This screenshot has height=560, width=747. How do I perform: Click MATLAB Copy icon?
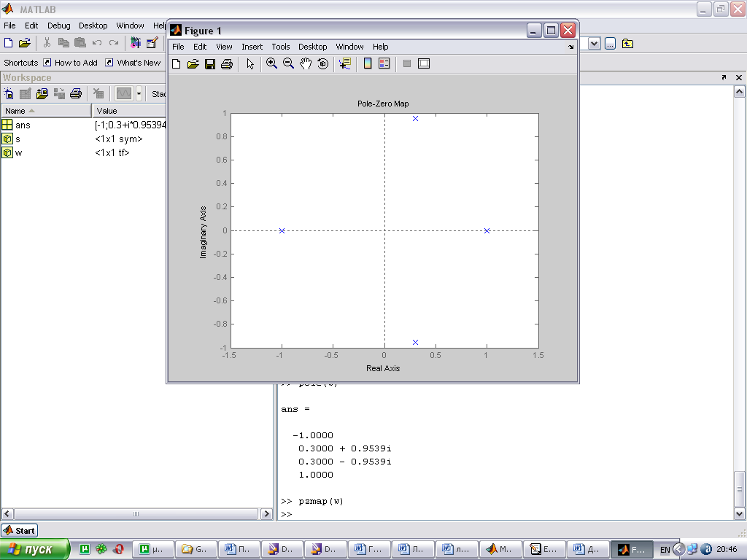pyautogui.click(x=63, y=43)
